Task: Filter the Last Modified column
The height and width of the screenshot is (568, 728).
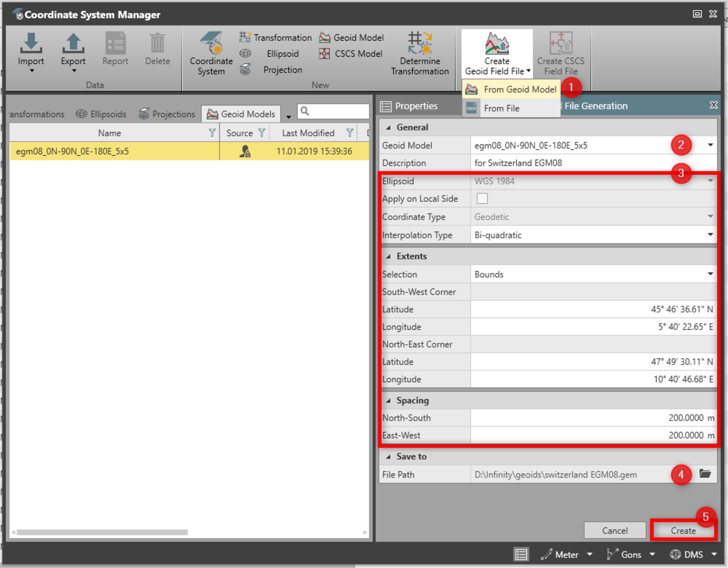Action: pyautogui.click(x=349, y=133)
